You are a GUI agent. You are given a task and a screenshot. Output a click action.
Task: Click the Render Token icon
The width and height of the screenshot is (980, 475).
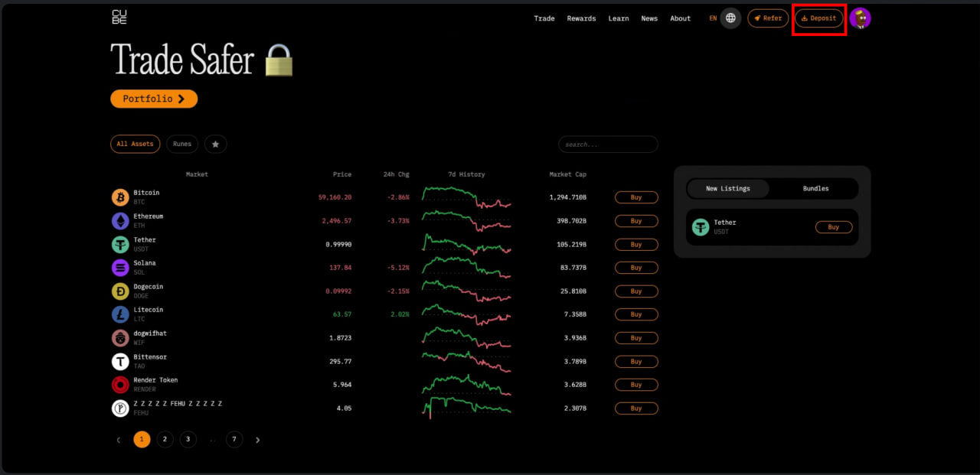coord(120,385)
